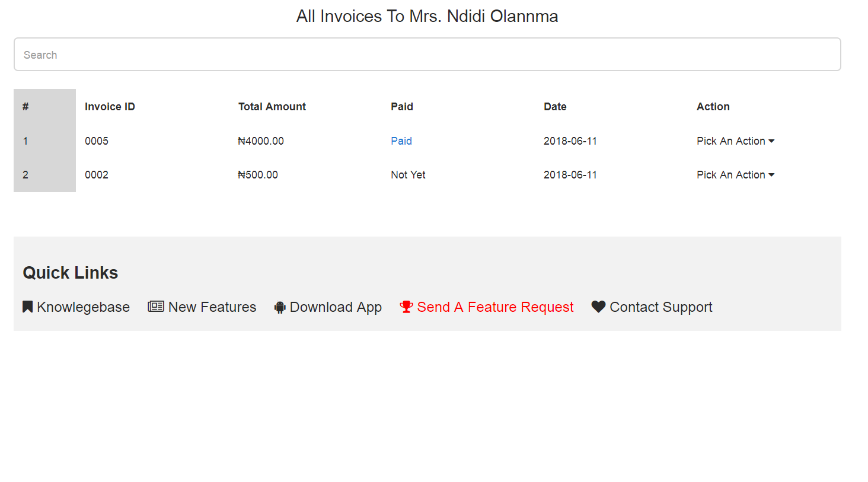Click the Search input field
Screen dimensions: 868x482
427,55
